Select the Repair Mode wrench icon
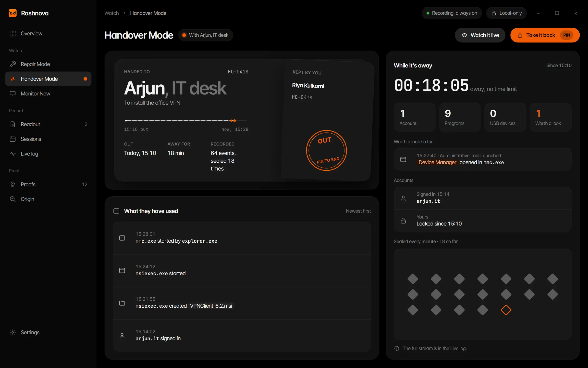Image resolution: width=588 pixels, height=368 pixels. 12,64
